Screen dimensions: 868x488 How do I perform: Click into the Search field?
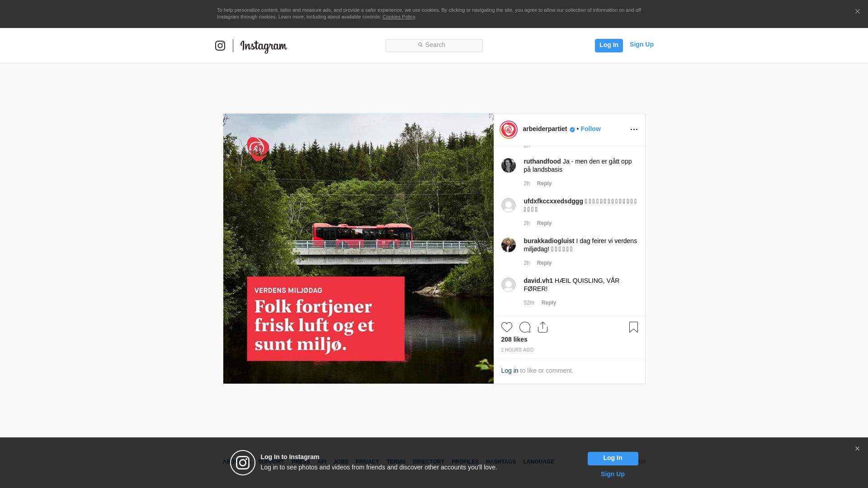click(434, 45)
